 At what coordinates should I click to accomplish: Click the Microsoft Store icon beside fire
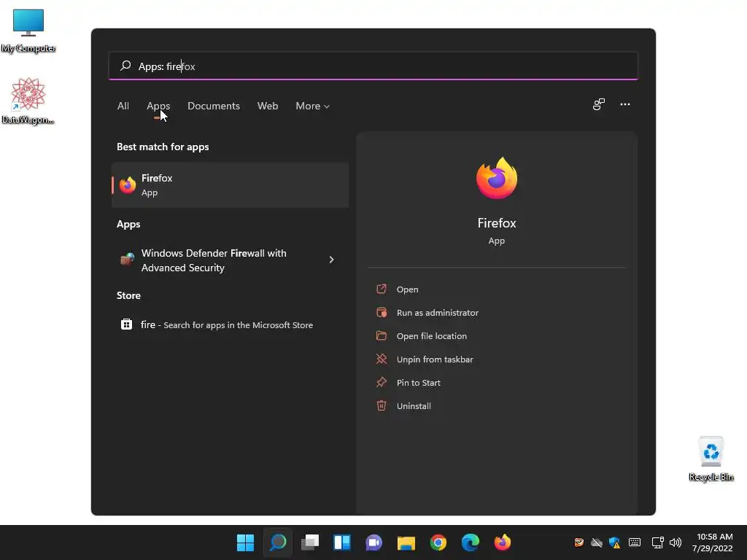click(126, 324)
